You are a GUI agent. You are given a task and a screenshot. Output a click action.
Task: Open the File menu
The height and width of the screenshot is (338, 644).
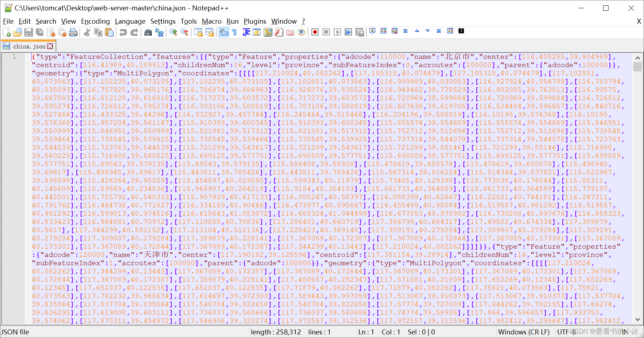point(8,22)
